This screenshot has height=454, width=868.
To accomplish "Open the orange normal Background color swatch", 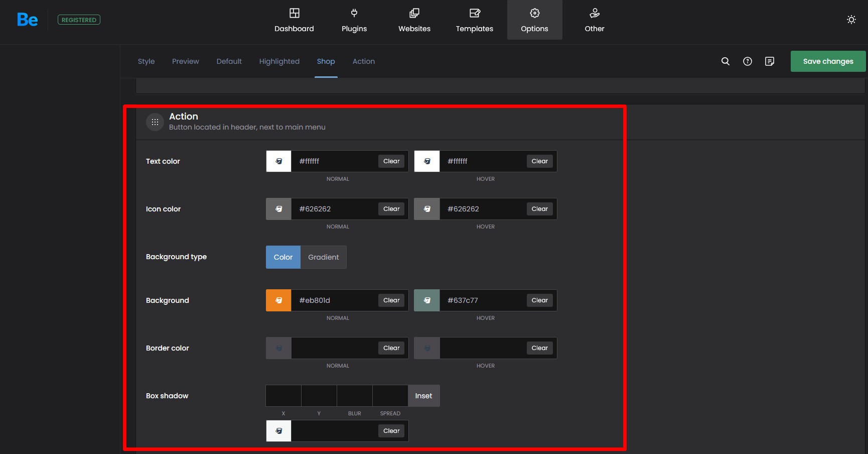I will 278,300.
